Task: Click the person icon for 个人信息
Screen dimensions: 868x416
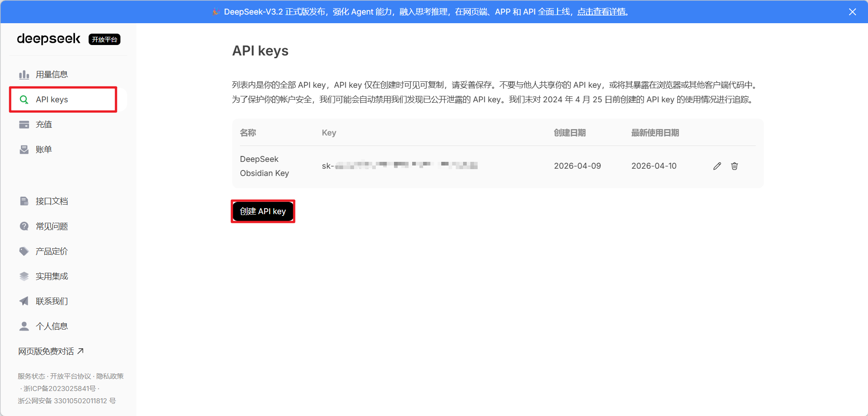Action: pos(24,326)
